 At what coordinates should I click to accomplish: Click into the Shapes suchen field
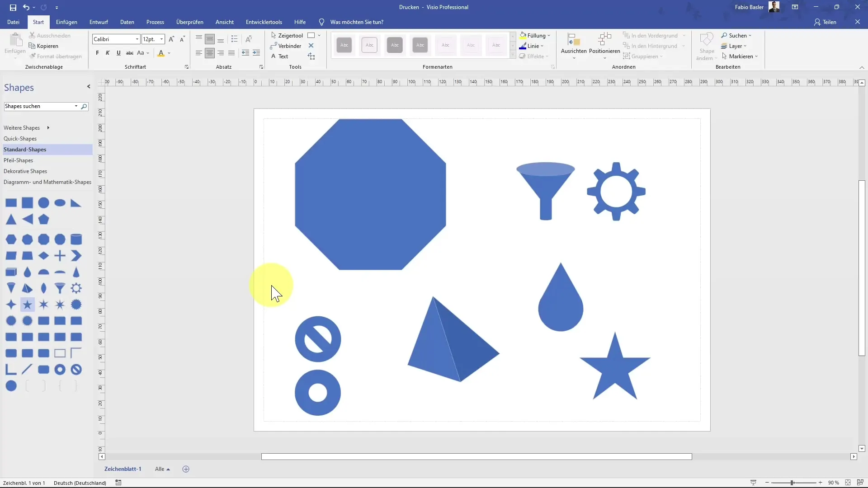(x=39, y=106)
